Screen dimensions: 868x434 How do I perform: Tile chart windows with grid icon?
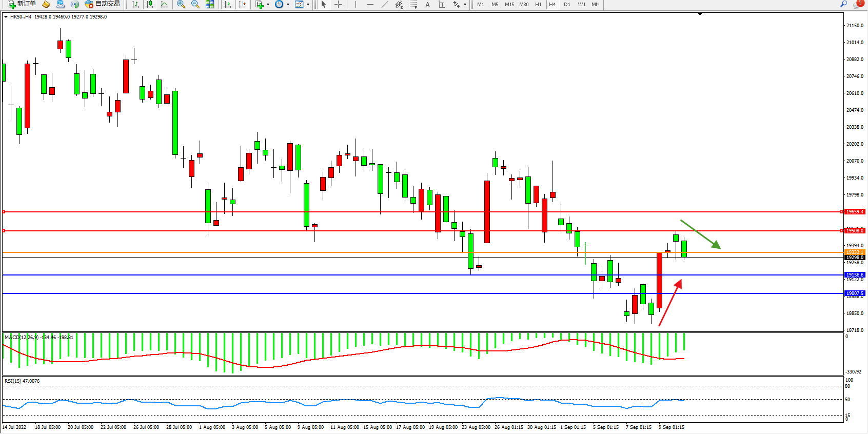pos(210,4)
